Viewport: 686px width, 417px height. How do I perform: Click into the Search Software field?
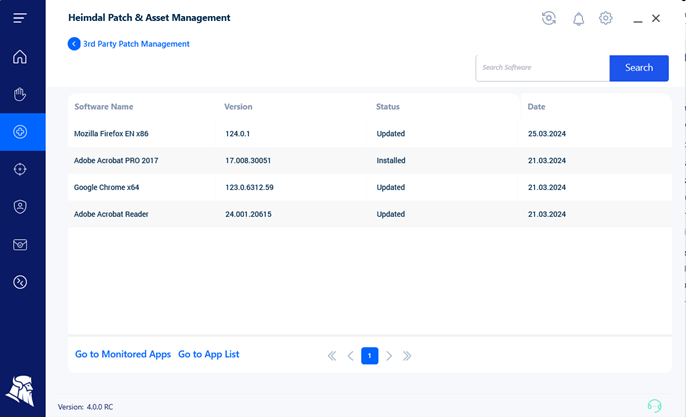tap(542, 68)
